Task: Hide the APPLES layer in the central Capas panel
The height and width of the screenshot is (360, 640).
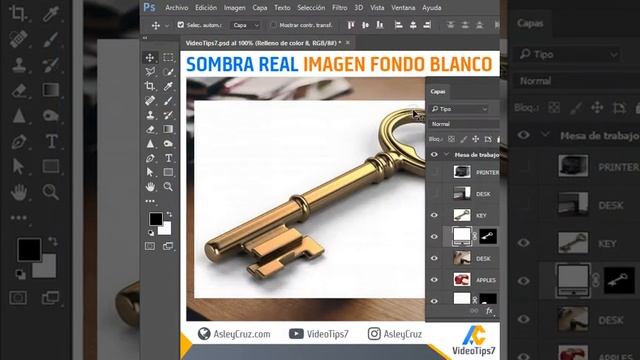Action: tap(434, 280)
